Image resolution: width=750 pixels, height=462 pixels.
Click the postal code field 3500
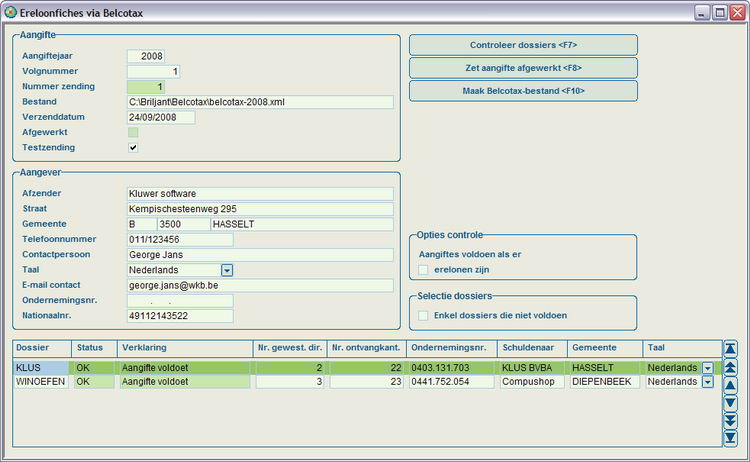[184, 224]
